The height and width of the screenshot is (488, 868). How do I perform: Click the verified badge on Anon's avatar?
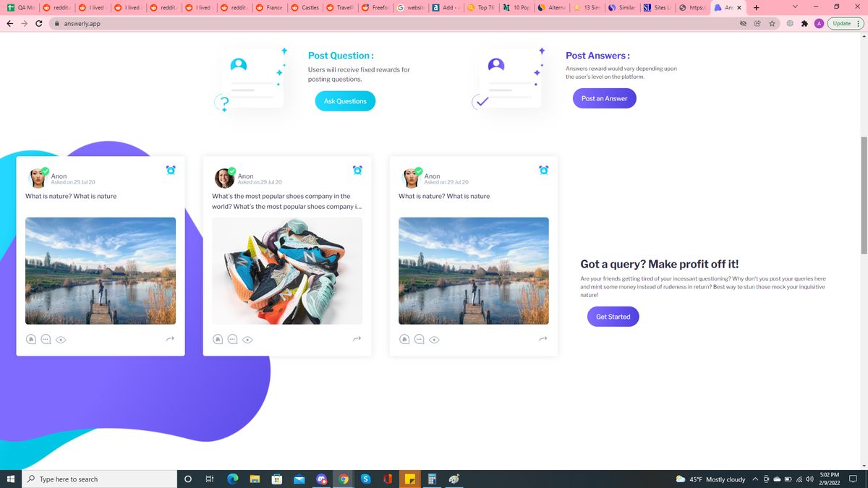click(45, 172)
